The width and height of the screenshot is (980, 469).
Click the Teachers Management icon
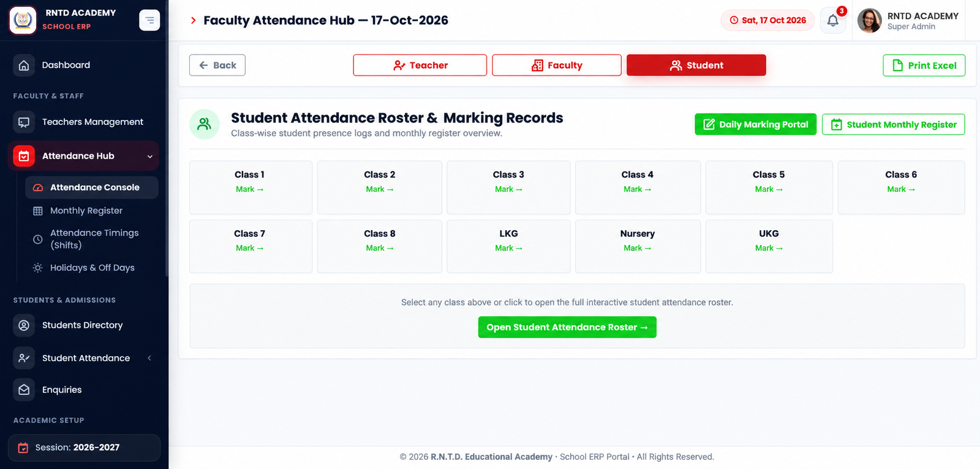[x=24, y=122]
